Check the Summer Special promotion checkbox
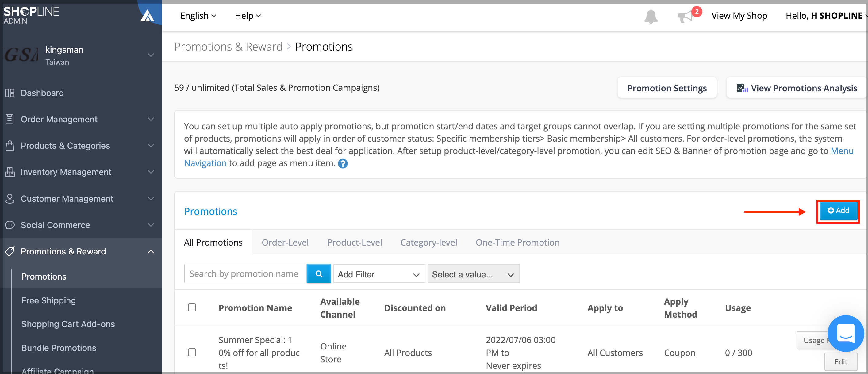 [x=192, y=353]
